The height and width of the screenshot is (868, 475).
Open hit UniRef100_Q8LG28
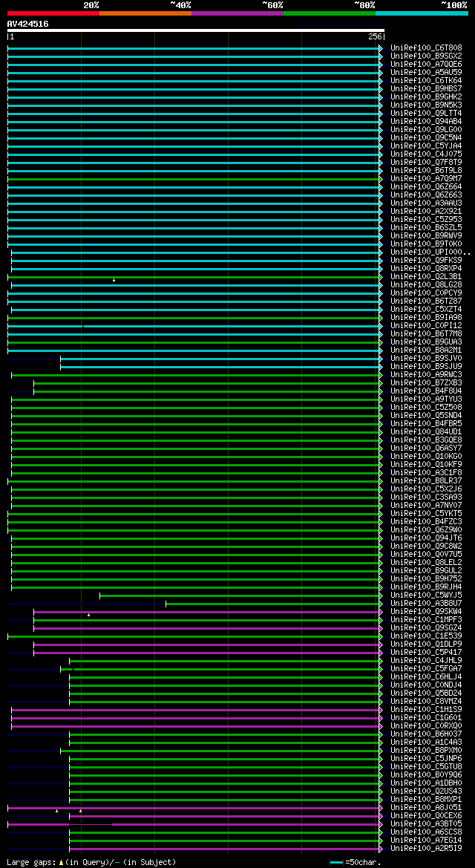[x=426, y=284]
